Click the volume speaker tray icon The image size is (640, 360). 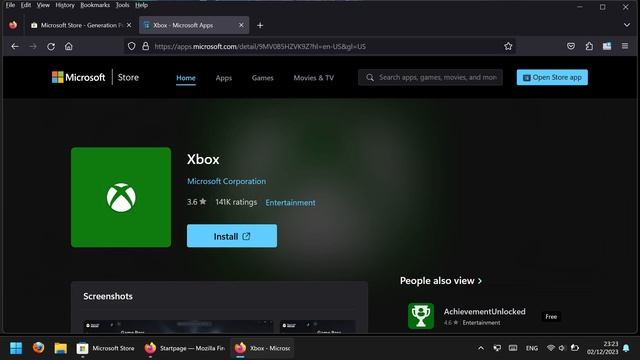click(x=562, y=348)
